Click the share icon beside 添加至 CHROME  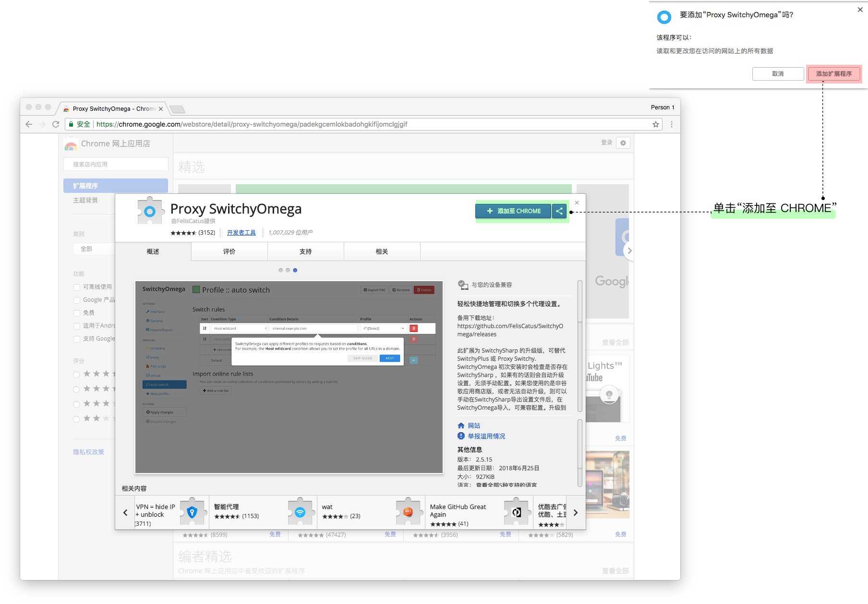tap(559, 211)
